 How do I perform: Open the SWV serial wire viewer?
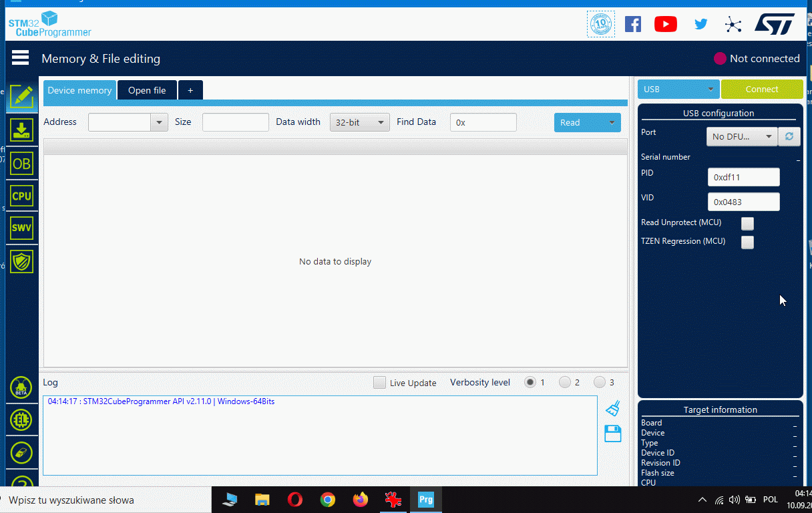[21, 228]
